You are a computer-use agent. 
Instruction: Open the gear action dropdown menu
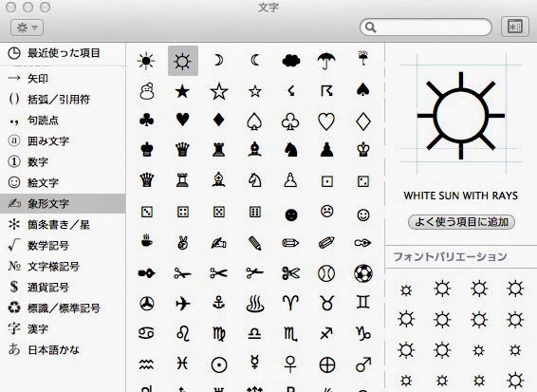(x=28, y=28)
